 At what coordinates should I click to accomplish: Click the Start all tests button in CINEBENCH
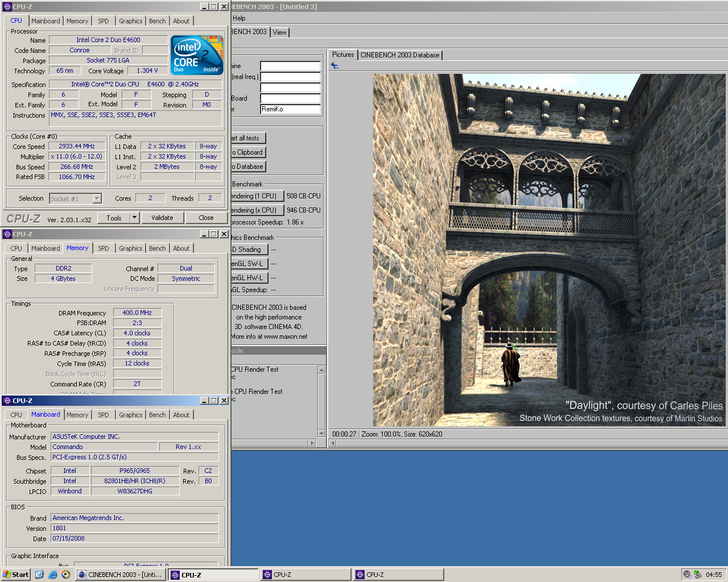click(248, 138)
